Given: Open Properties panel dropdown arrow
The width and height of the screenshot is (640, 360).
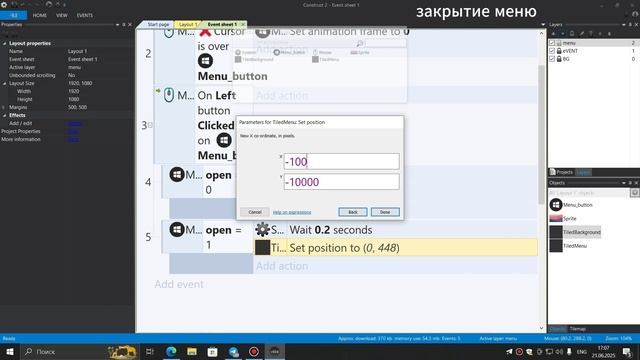Looking at the screenshot, I should pyautogui.click(x=118, y=25).
